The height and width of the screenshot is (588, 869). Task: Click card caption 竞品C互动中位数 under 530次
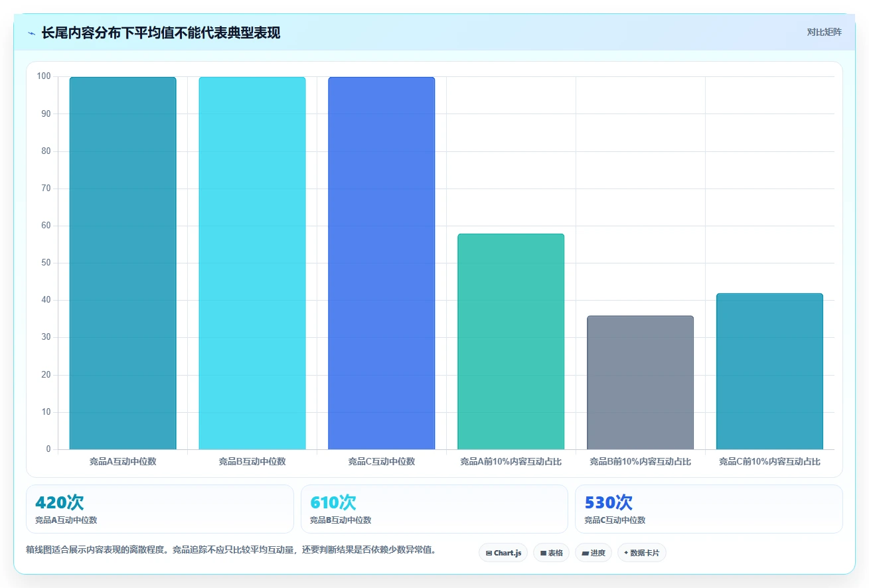point(615,520)
